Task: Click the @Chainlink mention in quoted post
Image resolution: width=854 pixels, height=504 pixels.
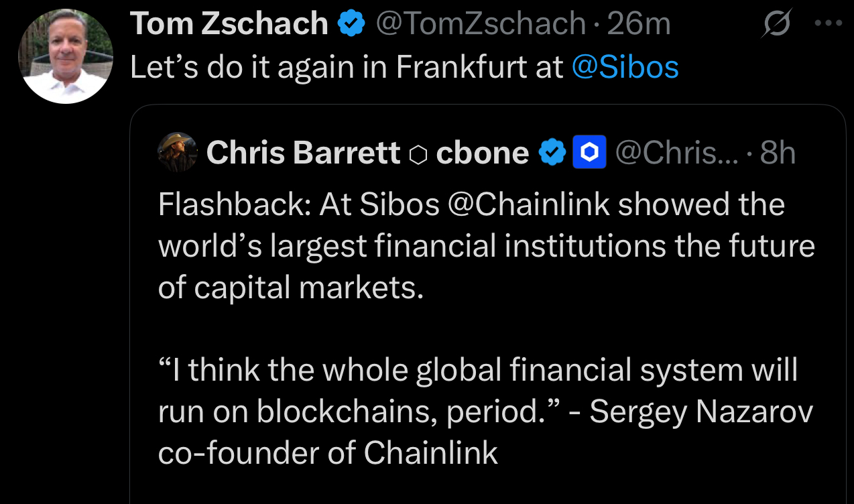Action: click(528, 205)
